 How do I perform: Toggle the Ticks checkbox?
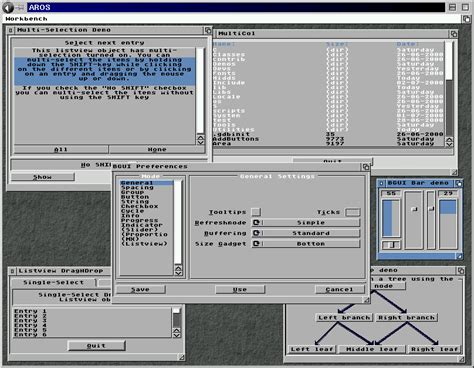[x=353, y=212]
